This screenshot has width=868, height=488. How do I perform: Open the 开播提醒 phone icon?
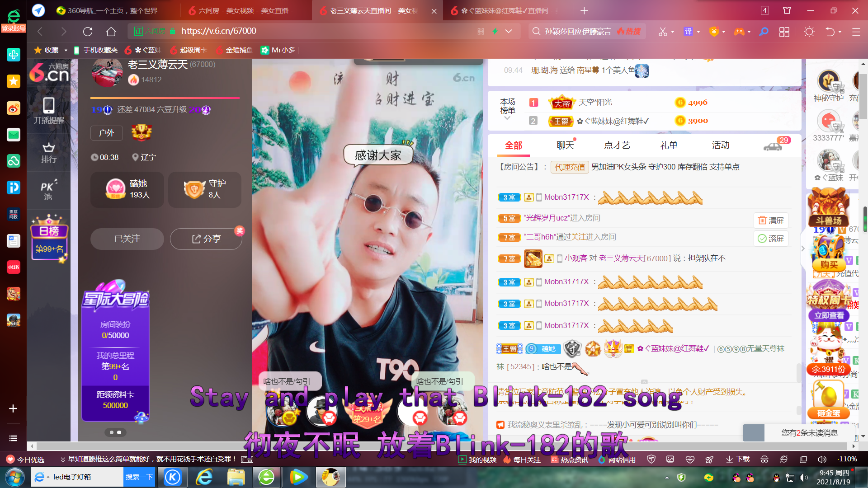point(49,111)
